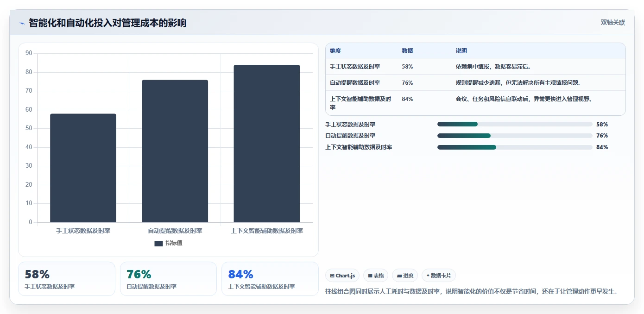Click the 进度 tag
644x314 pixels.
coord(405,276)
